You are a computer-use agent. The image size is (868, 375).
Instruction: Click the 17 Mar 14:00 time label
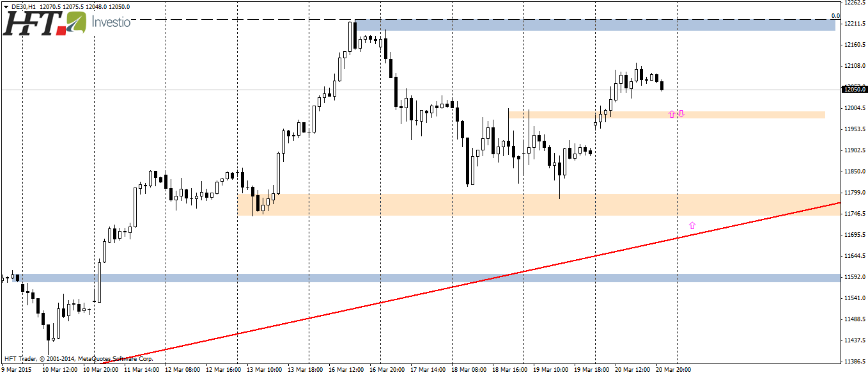pos(428,370)
